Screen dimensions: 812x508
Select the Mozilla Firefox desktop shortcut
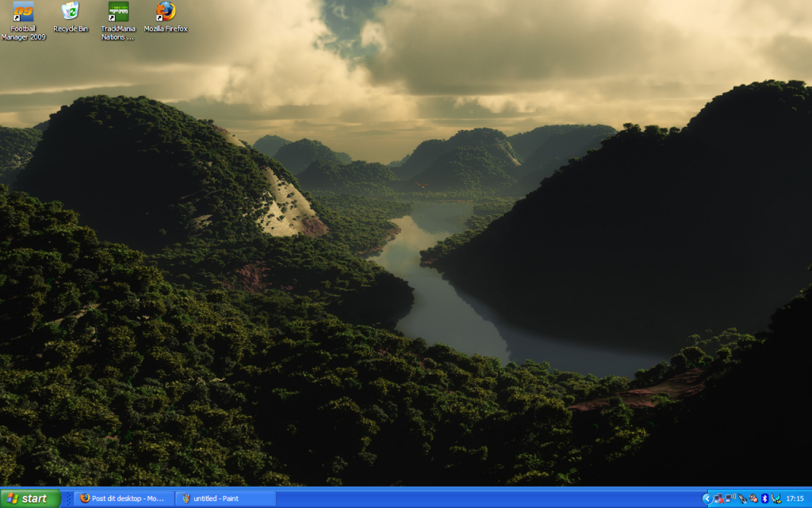point(166,17)
